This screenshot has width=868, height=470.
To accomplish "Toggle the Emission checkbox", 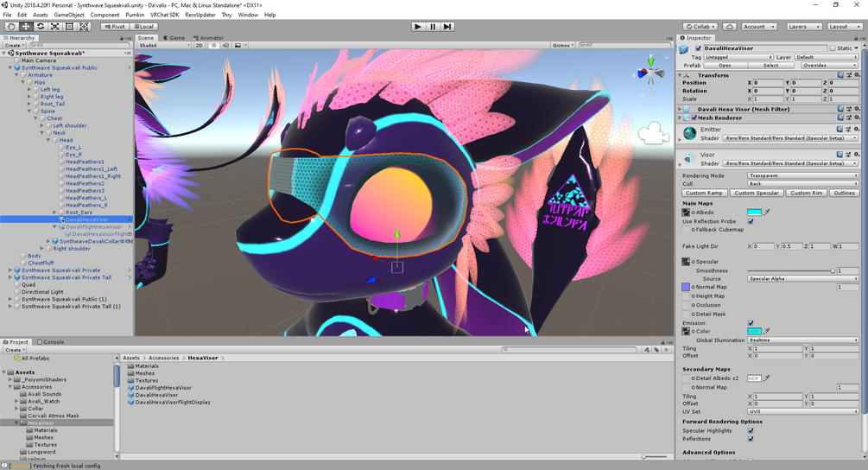I will (751, 323).
